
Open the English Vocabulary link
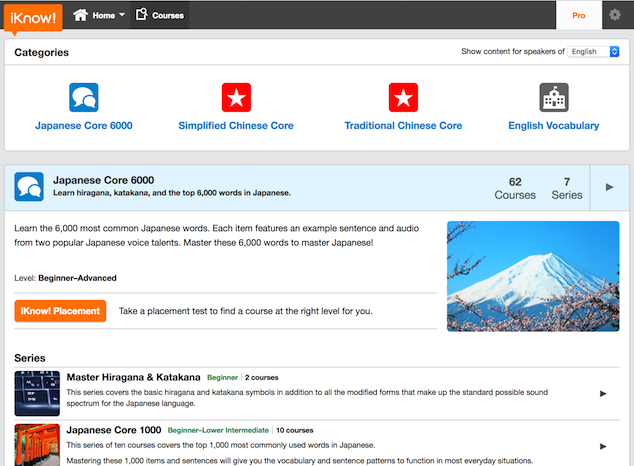click(x=554, y=126)
